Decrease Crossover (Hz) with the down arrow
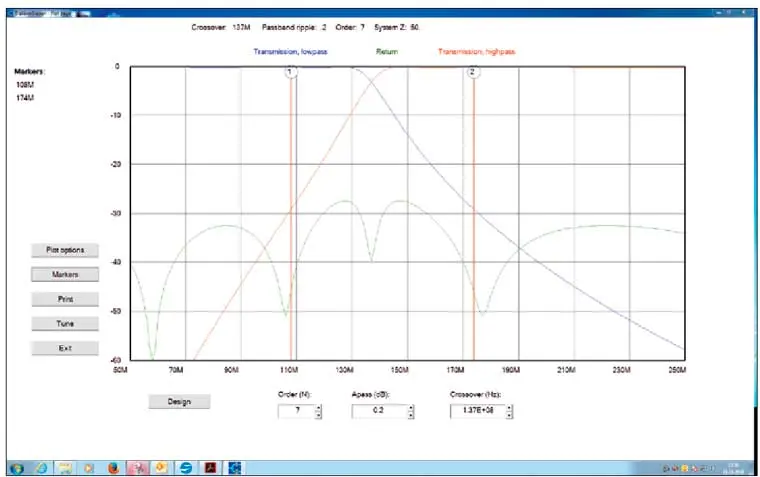The height and width of the screenshot is (477, 760). pyautogui.click(x=509, y=415)
